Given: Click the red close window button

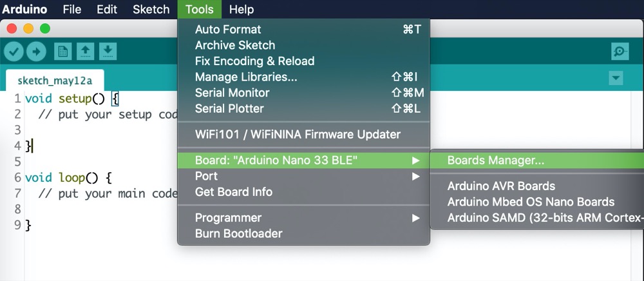Looking at the screenshot, I should pos(12,28).
